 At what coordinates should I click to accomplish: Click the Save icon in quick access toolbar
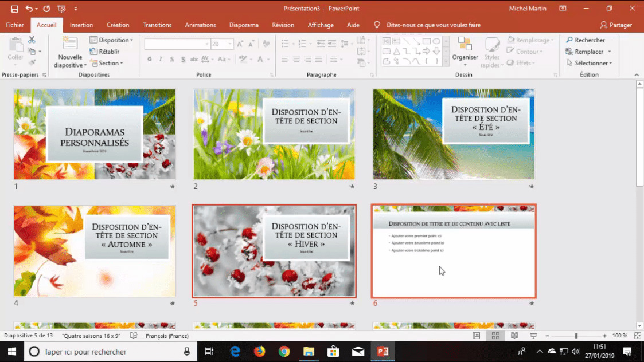point(14,9)
